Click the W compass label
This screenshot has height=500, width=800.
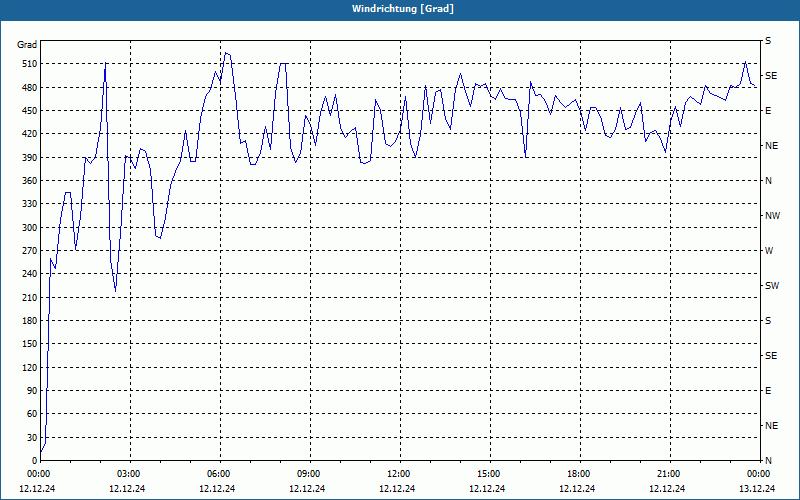[769, 251]
